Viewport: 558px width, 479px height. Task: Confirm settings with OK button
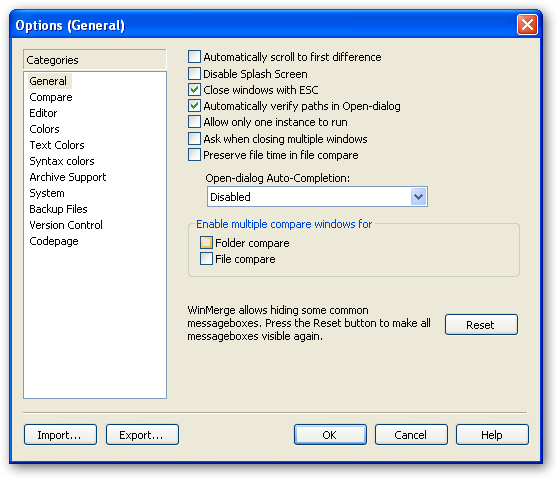pos(330,435)
